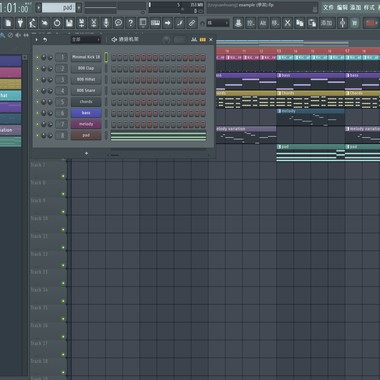This screenshot has width=380, height=380.
Task: Click the typing keyboard icon
Action: [x=155, y=23]
